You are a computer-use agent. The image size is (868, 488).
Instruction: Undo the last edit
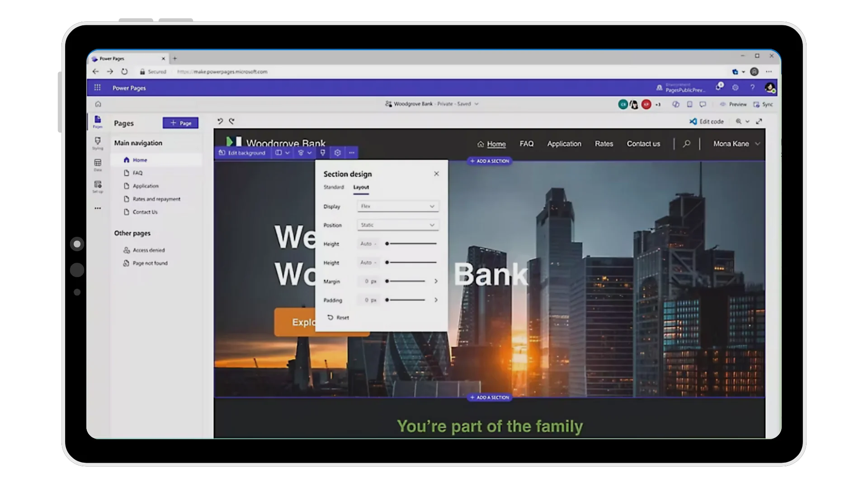220,121
